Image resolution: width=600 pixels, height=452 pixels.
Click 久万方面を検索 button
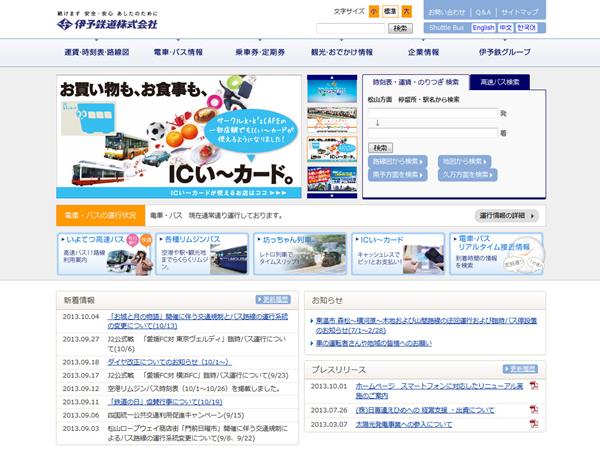[x=468, y=175]
